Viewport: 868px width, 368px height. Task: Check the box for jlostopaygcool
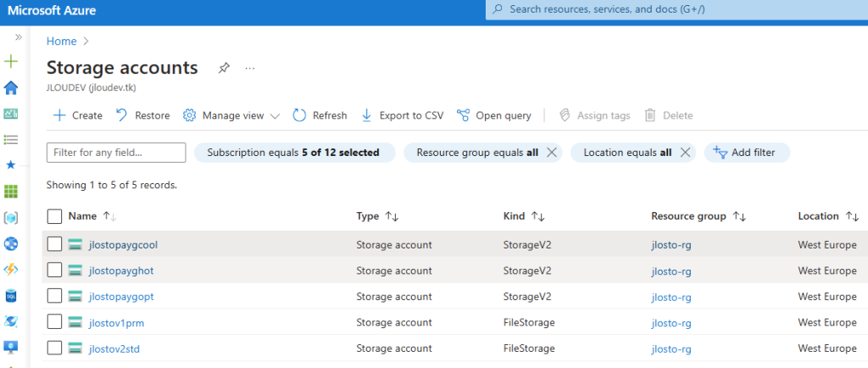(x=54, y=244)
